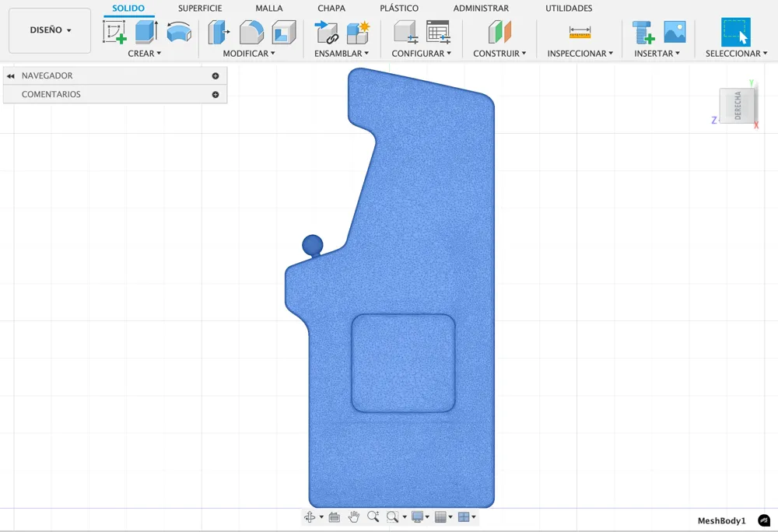Expand the NAVEGADOR panel options
This screenshot has width=778, height=532.
coord(216,76)
